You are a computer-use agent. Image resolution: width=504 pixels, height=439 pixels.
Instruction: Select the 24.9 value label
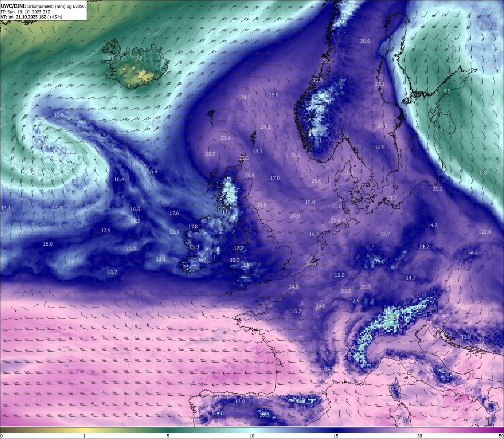point(295,216)
